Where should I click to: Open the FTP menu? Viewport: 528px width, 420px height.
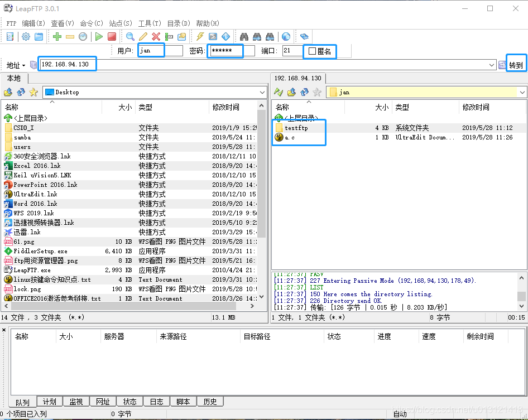click(x=11, y=23)
